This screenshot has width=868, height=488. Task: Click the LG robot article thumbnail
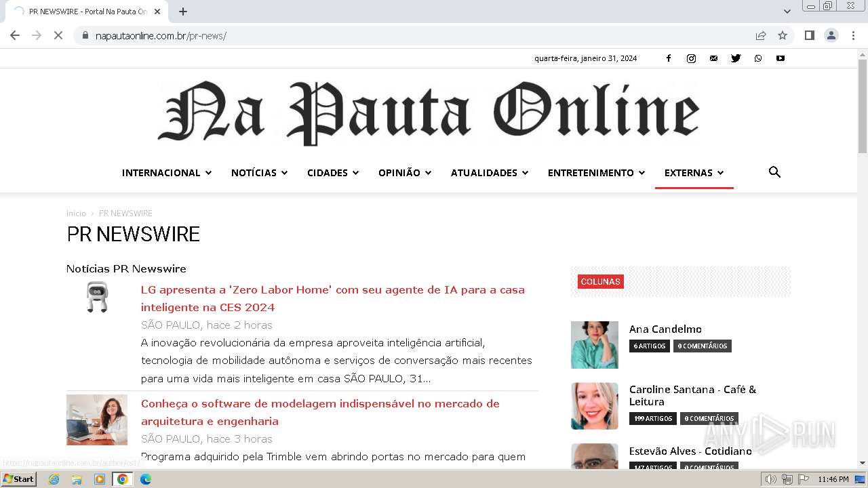[97, 297]
